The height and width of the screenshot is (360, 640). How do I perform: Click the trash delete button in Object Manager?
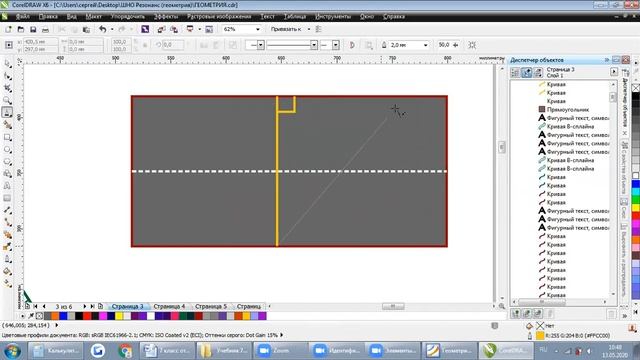pos(611,313)
